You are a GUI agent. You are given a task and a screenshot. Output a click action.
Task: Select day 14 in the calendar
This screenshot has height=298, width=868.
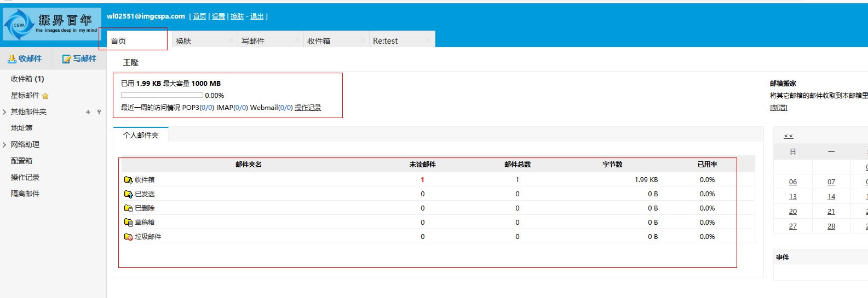pyautogui.click(x=831, y=197)
